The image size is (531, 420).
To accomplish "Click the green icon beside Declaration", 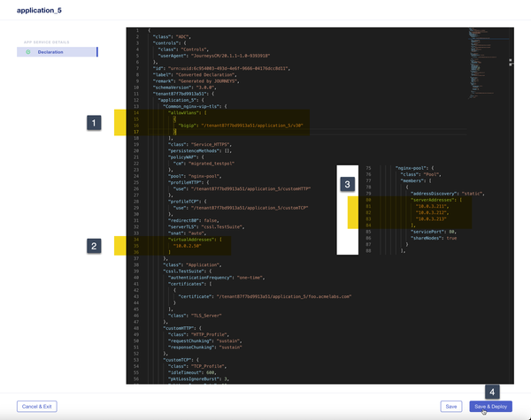I will coord(29,52).
